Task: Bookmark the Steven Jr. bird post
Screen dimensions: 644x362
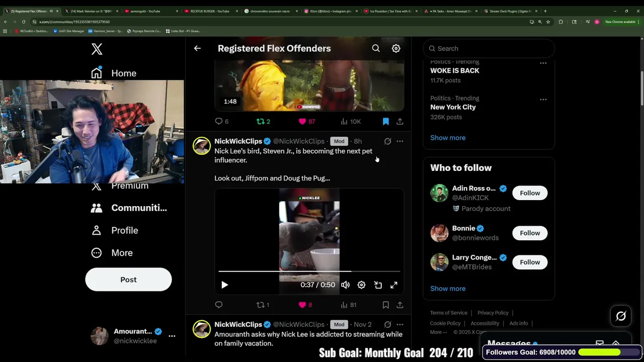Action: pyautogui.click(x=386, y=305)
